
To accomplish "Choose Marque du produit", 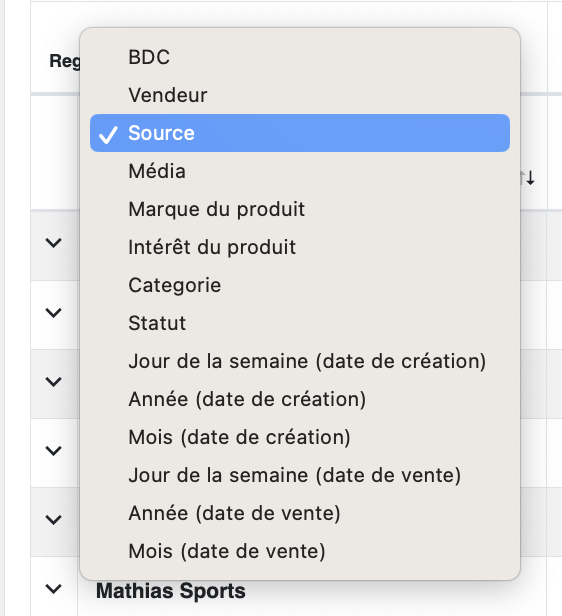I will pos(300,209).
